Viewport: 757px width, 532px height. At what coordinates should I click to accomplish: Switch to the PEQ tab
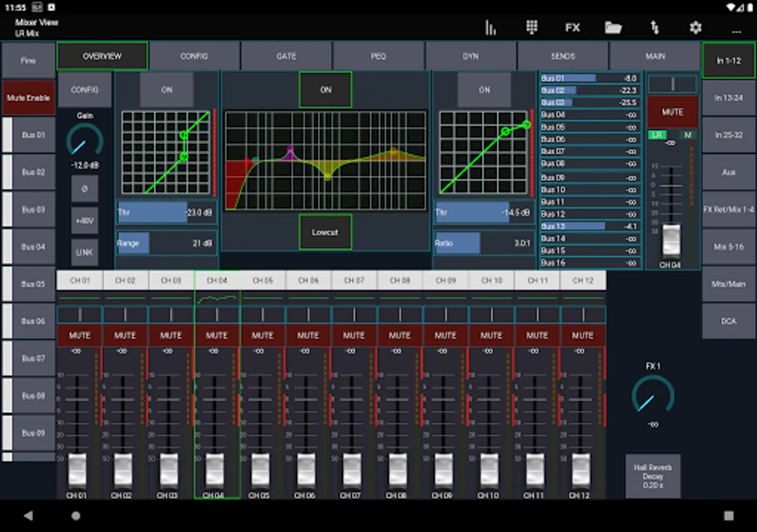tap(378, 56)
